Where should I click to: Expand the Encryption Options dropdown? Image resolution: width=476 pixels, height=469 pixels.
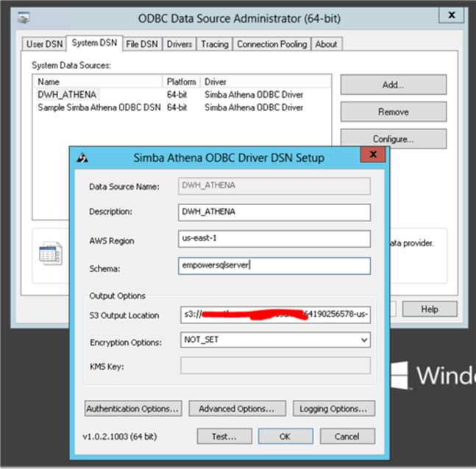pos(364,340)
